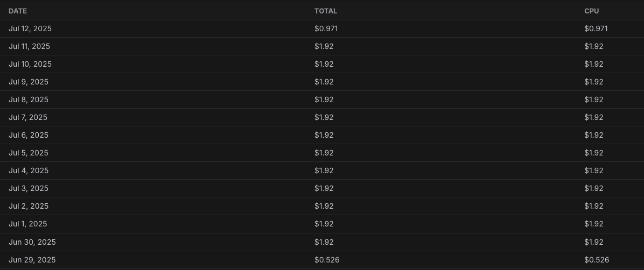The image size is (644, 270).
Task: Select the Jul 2, 2025 date cell
Action: [29, 206]
